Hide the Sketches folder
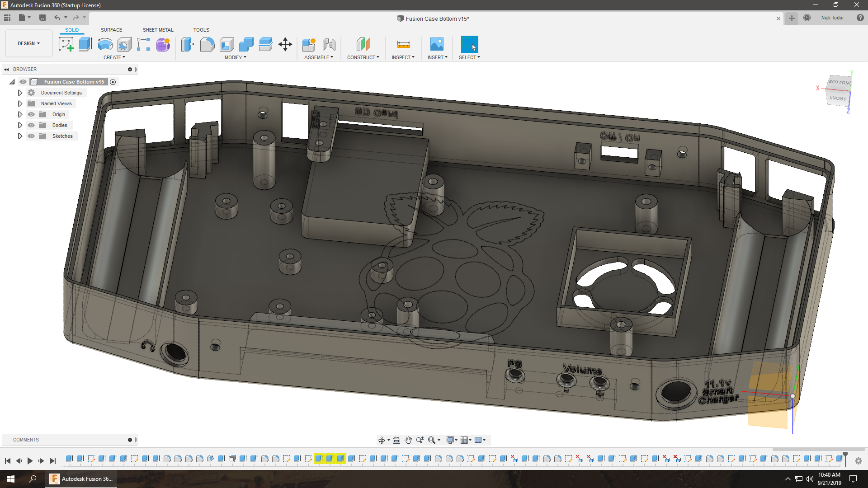 coord(31,136)
